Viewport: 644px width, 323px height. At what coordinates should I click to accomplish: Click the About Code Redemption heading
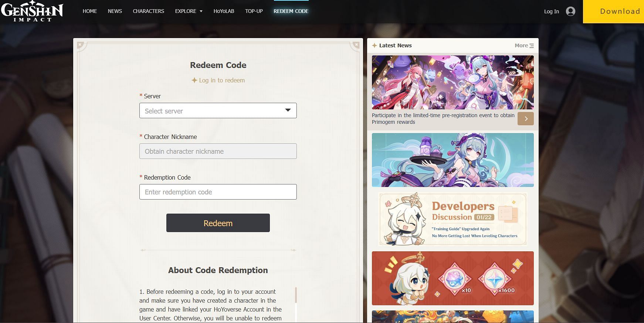coord(218,270)
